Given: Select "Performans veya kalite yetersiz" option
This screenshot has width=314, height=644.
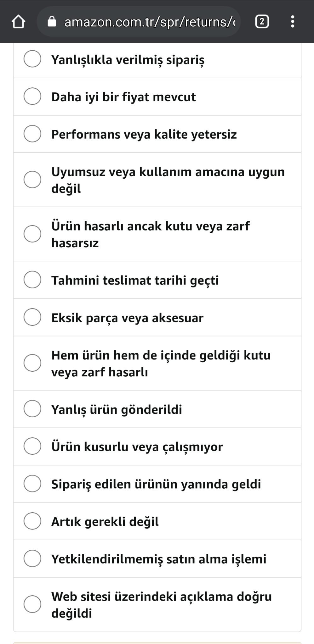Looking at the screenshot, I should [32, 134].
